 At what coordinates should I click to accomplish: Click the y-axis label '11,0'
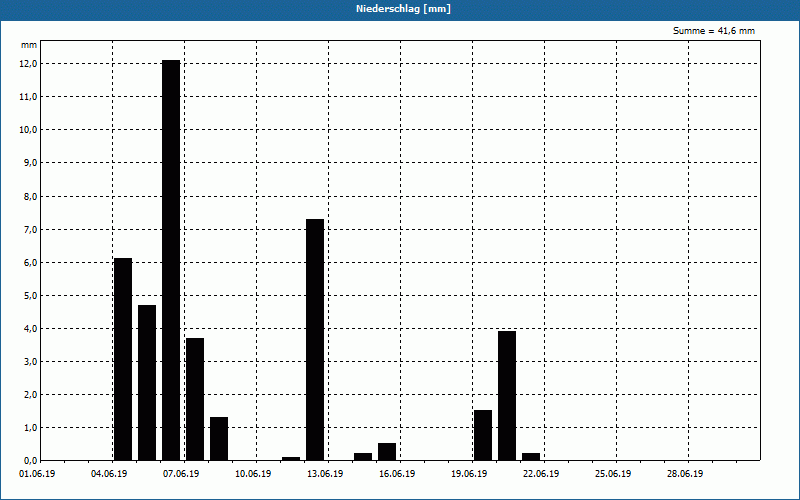coord(28,96)
